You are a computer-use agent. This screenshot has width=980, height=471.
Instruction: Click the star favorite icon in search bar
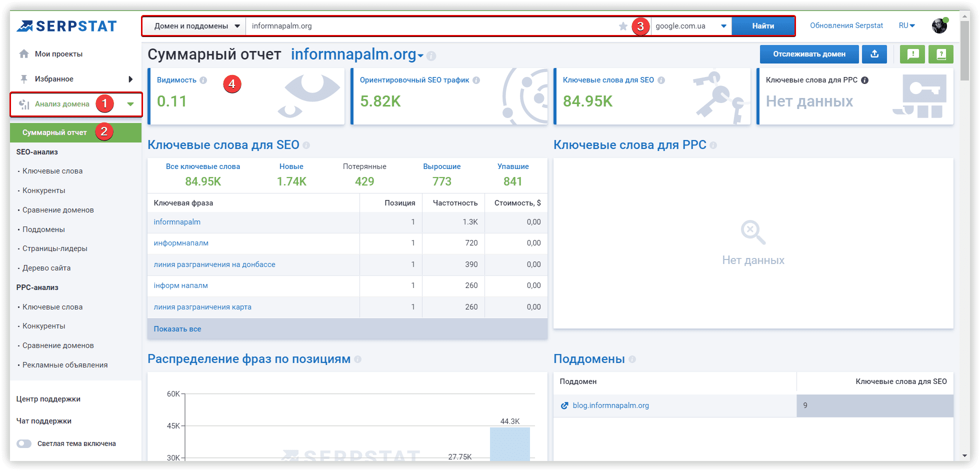[x=622, y=26]
